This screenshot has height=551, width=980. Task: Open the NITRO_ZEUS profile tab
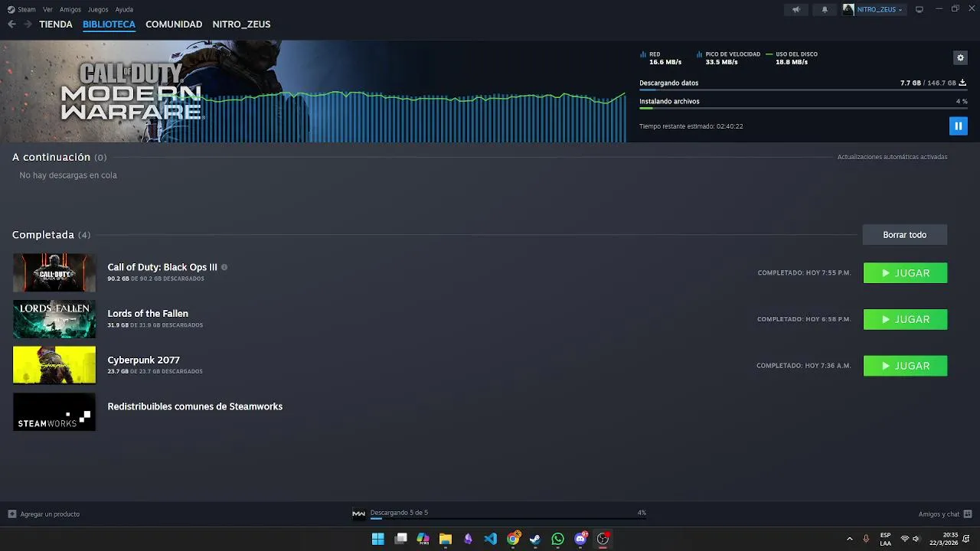coord(241,24)
